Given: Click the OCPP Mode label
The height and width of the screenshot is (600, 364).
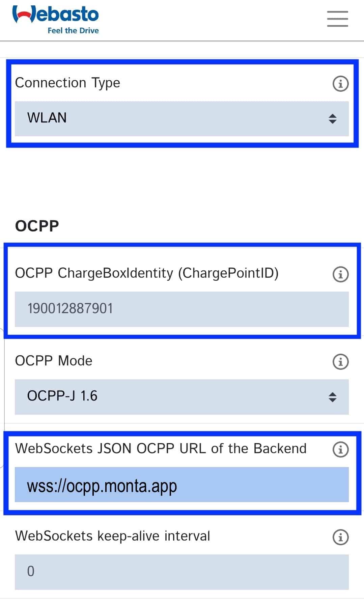Looking at the screenshot, I should pos(54,361).
